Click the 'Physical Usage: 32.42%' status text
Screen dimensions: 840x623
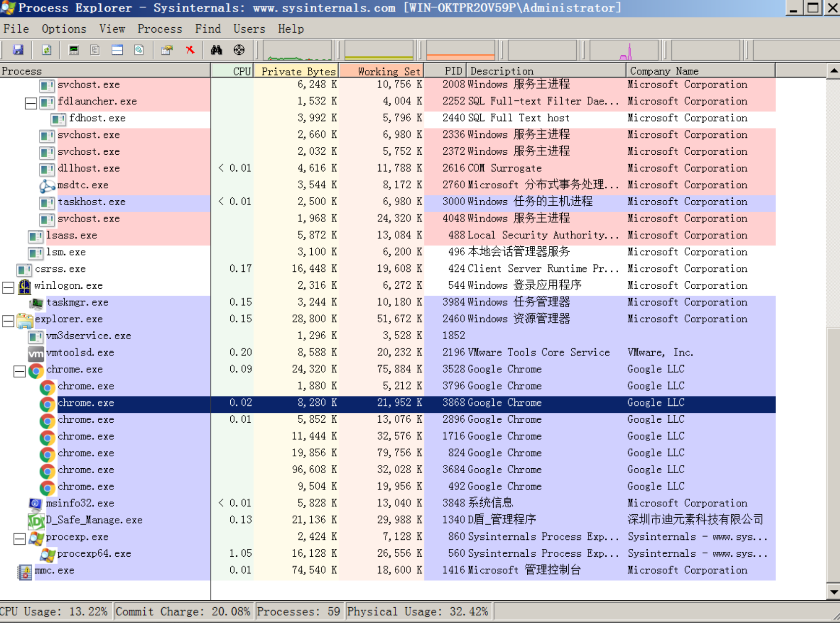tap(418, 612)
